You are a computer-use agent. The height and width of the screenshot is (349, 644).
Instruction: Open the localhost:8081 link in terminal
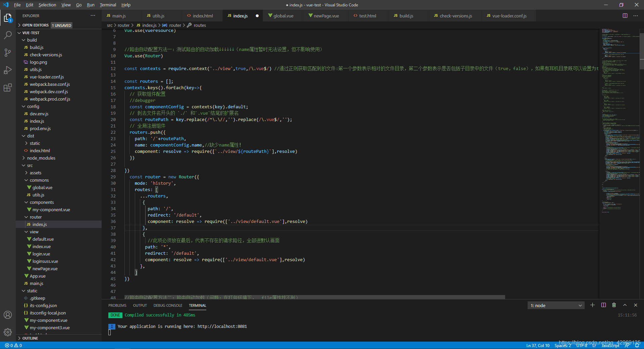click(222, 326)
